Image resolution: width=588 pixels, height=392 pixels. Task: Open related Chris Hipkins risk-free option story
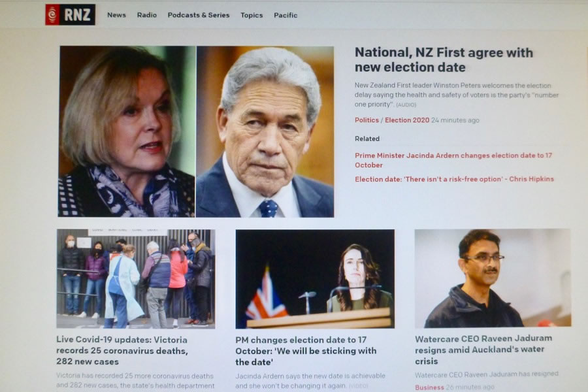454,179
